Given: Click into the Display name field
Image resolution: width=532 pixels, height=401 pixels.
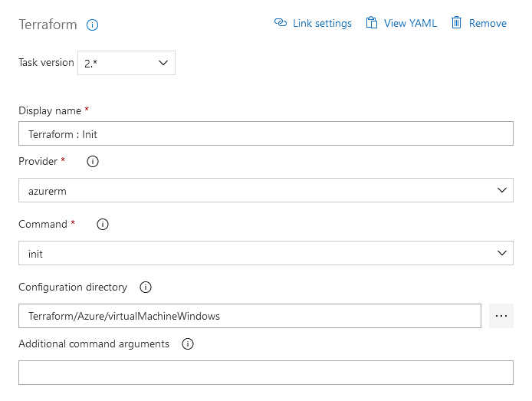Looking at the screenshot, I should [x=266, y=133].
